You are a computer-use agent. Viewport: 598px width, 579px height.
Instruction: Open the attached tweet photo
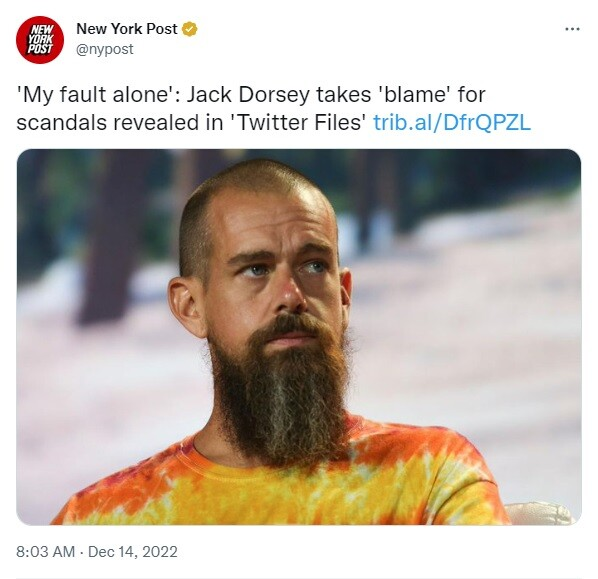299,337
